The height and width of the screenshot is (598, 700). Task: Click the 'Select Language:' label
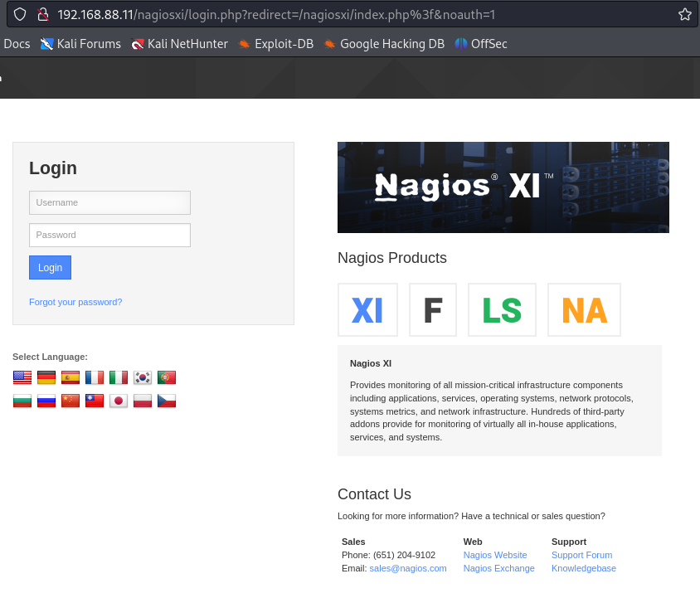50,357
